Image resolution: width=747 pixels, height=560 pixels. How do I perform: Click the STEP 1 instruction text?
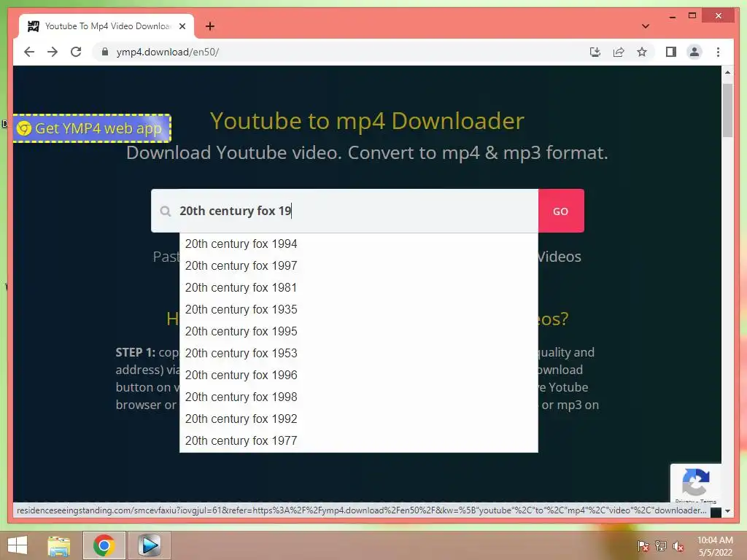point(147,378)
